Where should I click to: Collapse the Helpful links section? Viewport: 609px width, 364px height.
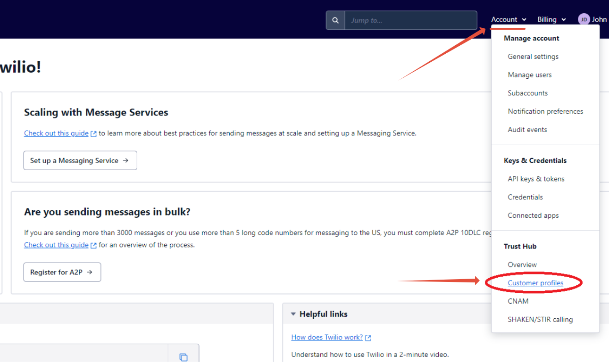(293, 314)
